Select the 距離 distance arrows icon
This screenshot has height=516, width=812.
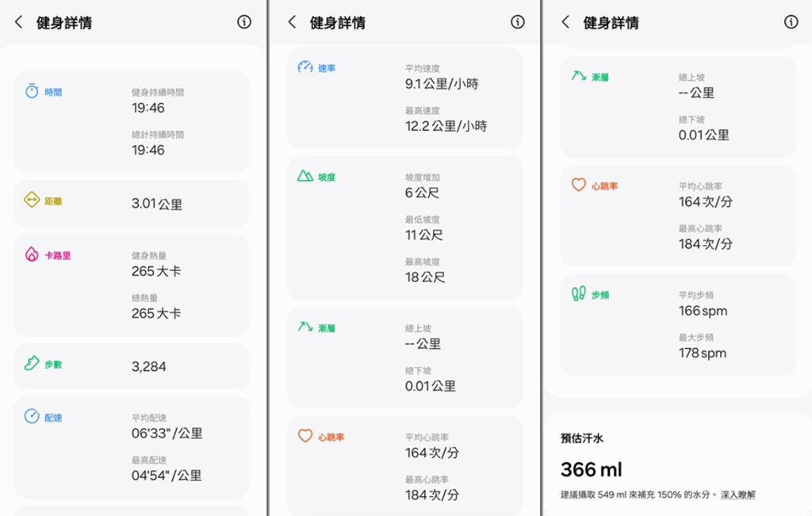[x=32, y=200]
